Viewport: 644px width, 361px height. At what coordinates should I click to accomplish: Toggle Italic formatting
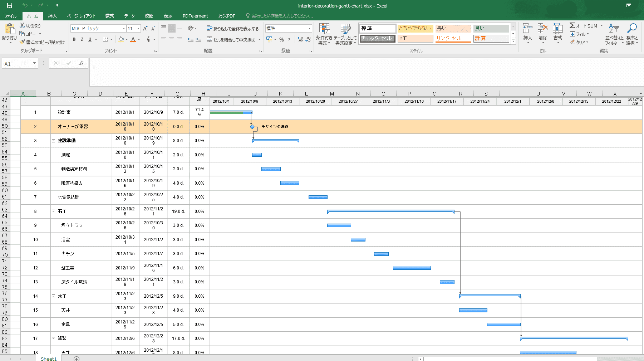coord(82,39)
